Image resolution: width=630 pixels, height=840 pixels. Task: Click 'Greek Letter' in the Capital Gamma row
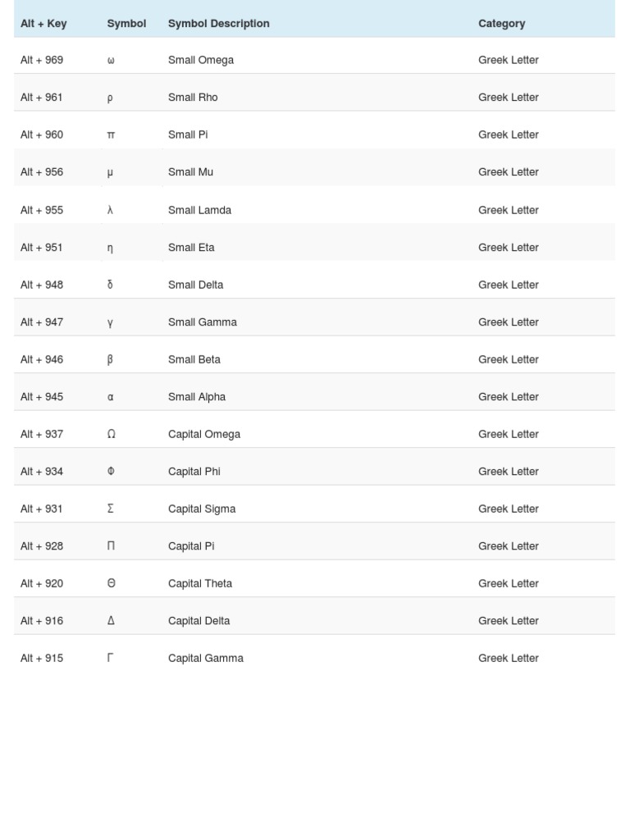pos(509,658)
